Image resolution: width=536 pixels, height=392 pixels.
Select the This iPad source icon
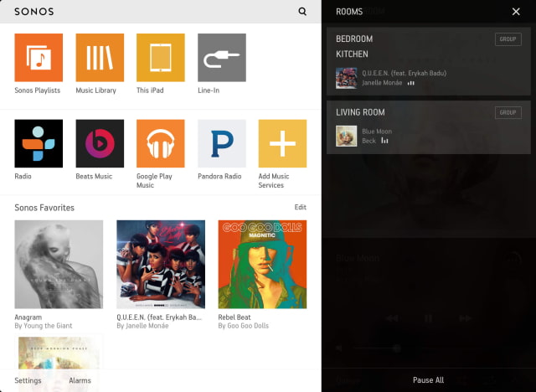pos(161,58)
